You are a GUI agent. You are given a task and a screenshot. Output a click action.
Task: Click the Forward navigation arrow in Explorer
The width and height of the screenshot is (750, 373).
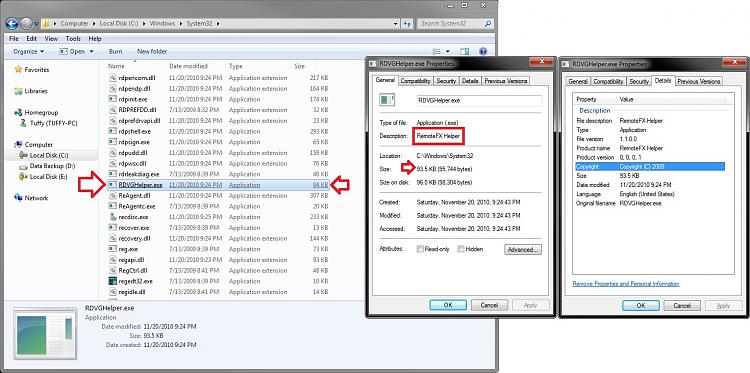click(x=26, y=23)
